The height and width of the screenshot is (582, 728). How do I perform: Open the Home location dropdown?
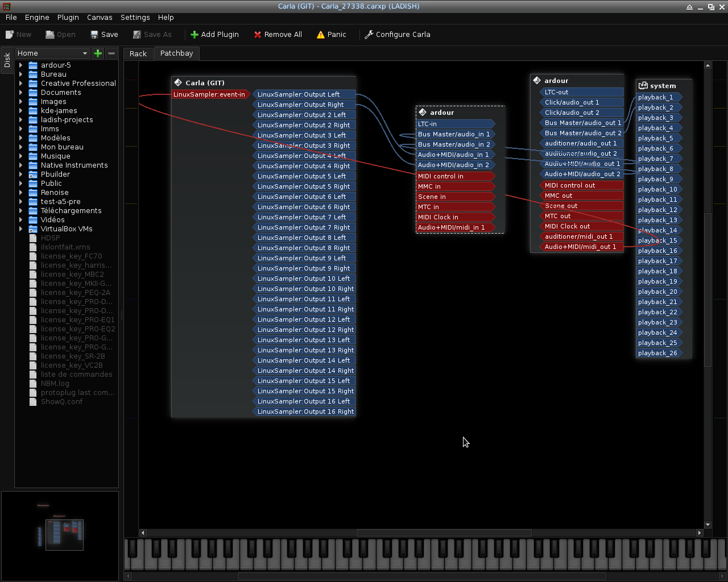click(52, 53)
